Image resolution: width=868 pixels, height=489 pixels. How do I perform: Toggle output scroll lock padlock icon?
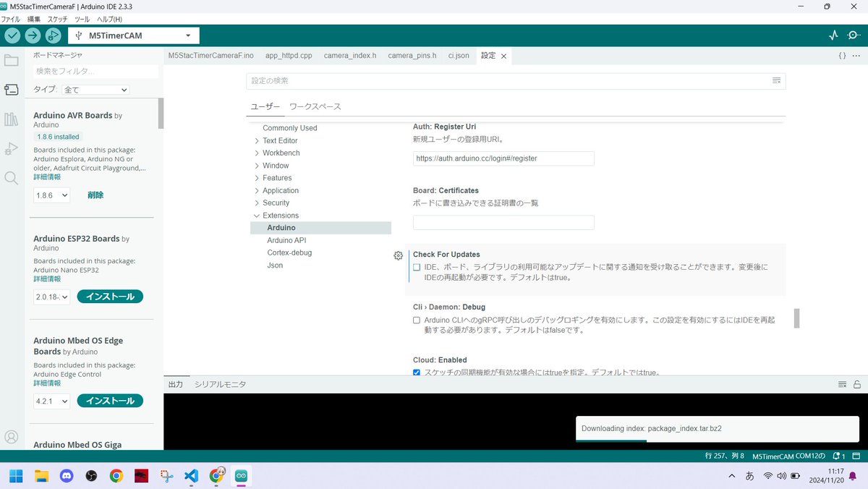coord(857,384)
